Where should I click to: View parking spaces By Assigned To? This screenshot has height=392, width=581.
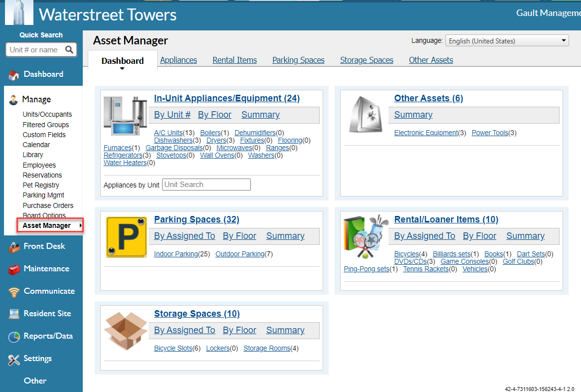185,236
